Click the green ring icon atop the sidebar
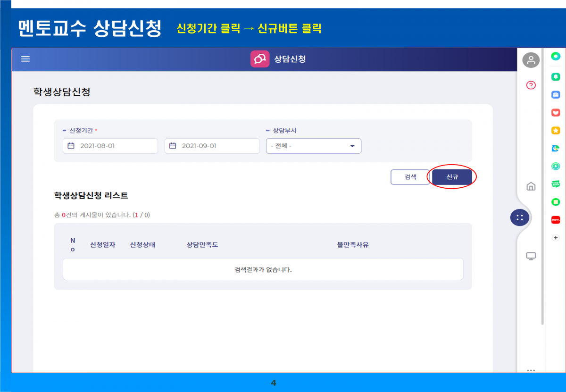Image resolution: width=566 pixels, height=392 pixels. (x=556, y=56)
